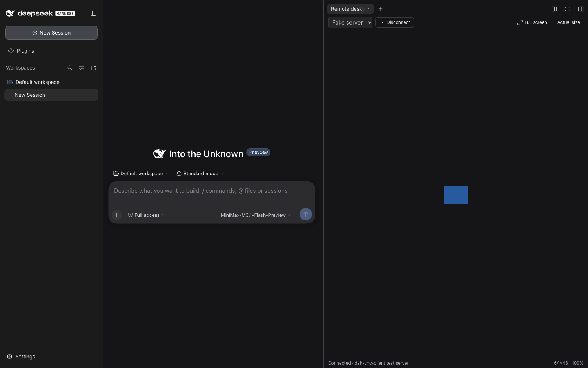Screen dimensions: 588x368
Task: Open the Fake server select box
Action: coord(350,22)
